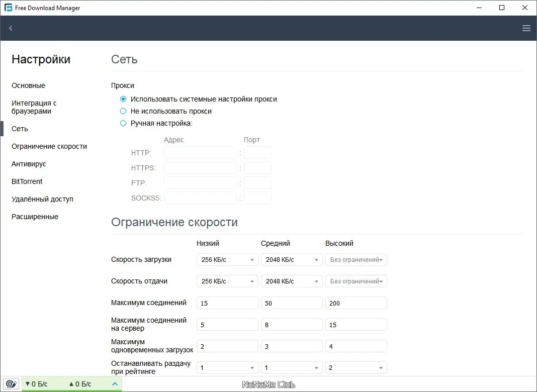Image resolution: width=537 pixels, height=392 pixels.
Task: Open high upload speed dropdown
Action: (356, 281)
